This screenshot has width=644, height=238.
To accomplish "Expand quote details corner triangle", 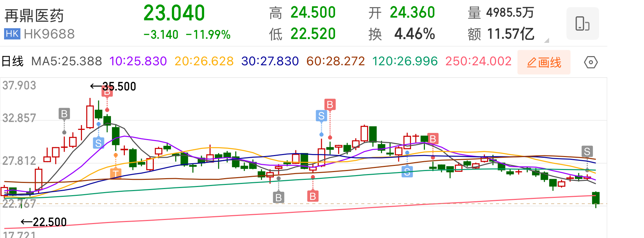I will (547, 40).
